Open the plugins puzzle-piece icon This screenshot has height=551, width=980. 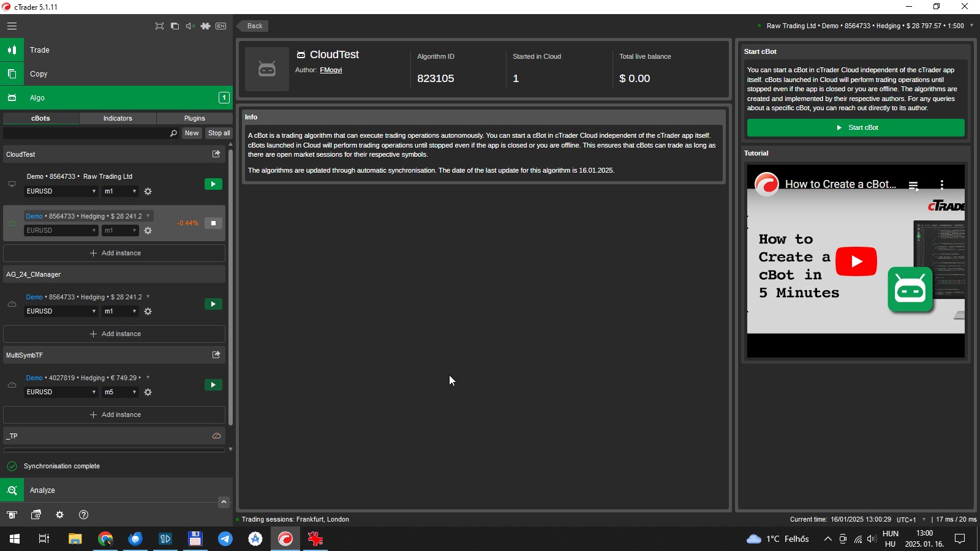(205, 26)
